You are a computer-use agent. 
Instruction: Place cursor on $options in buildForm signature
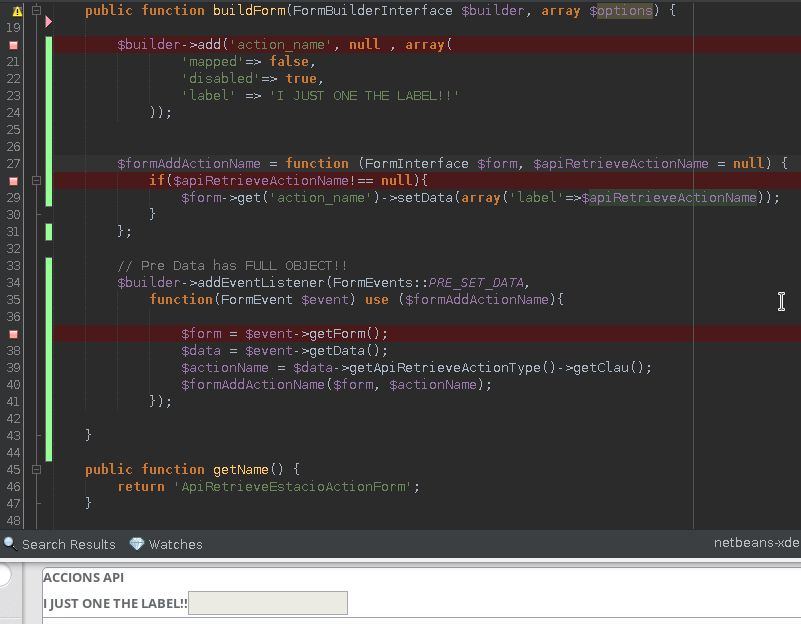621,11
